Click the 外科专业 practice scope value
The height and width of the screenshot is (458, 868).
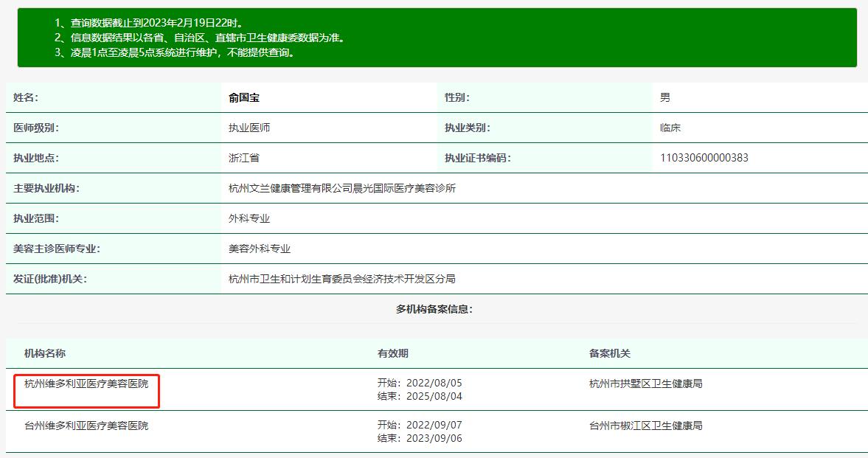click(249, 218)
